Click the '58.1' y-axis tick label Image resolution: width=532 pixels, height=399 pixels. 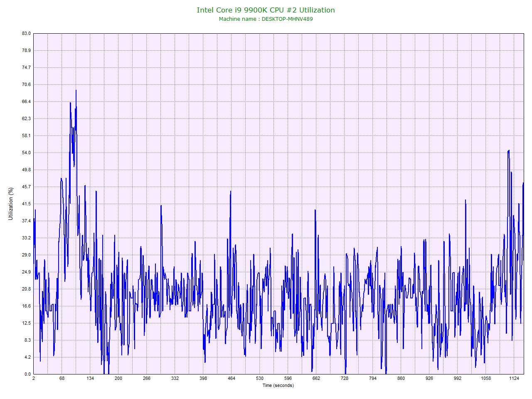click(27, 136)
